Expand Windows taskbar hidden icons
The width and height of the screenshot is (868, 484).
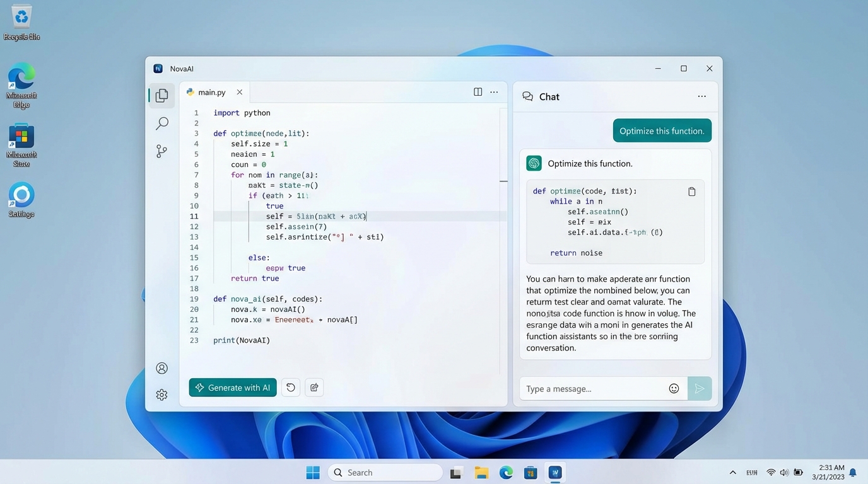point(732,472)
